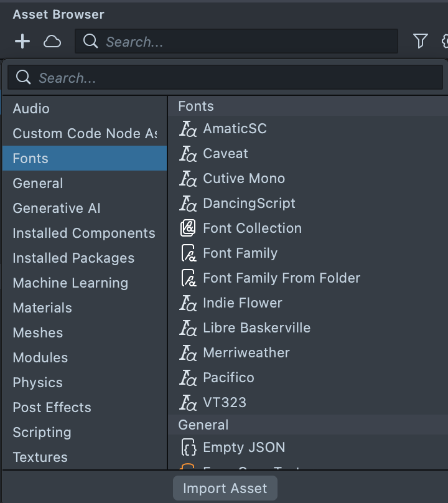Click the Font Family From Folder icon
448x503 pixels.
(188, 278)
